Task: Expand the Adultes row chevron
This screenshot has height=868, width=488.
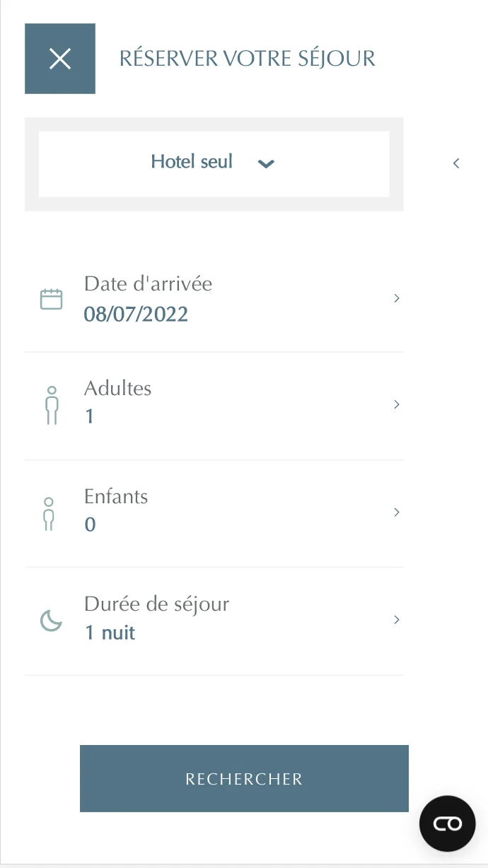Action: click(397, 404)
